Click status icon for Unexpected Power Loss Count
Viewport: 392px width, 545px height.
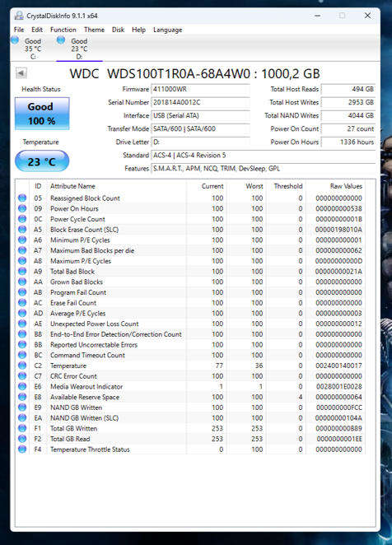22,324
